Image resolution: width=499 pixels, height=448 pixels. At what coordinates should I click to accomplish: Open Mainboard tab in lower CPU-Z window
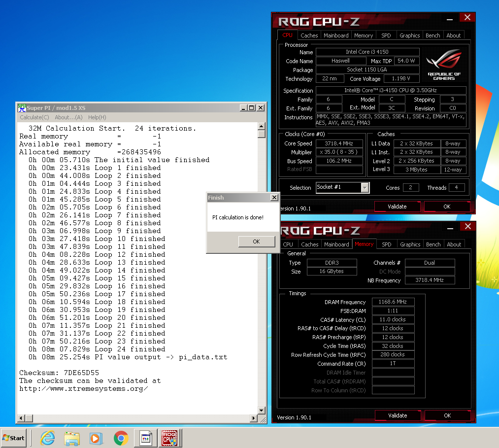coord(336,244)
